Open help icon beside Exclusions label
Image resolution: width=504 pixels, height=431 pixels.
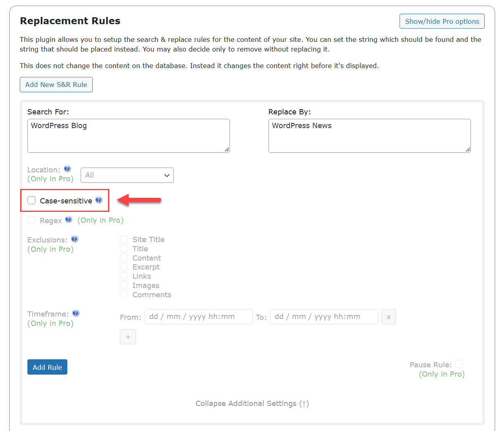(75, 239)
